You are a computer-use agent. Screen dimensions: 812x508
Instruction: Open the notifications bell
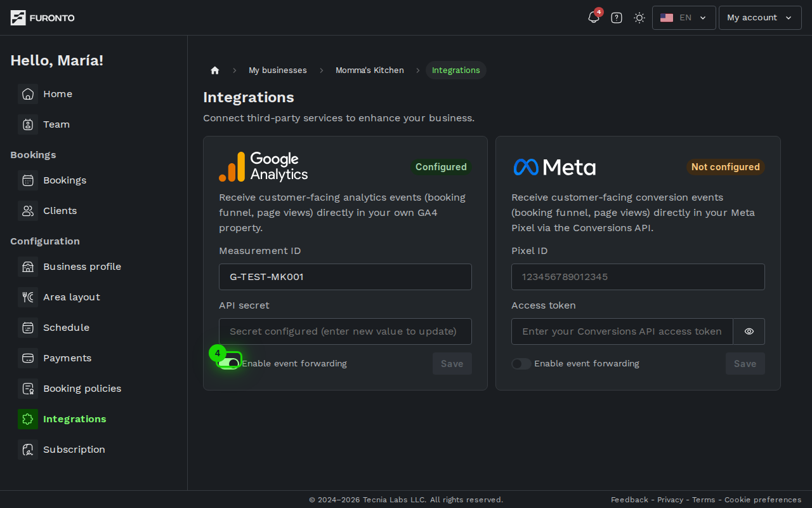594,18
